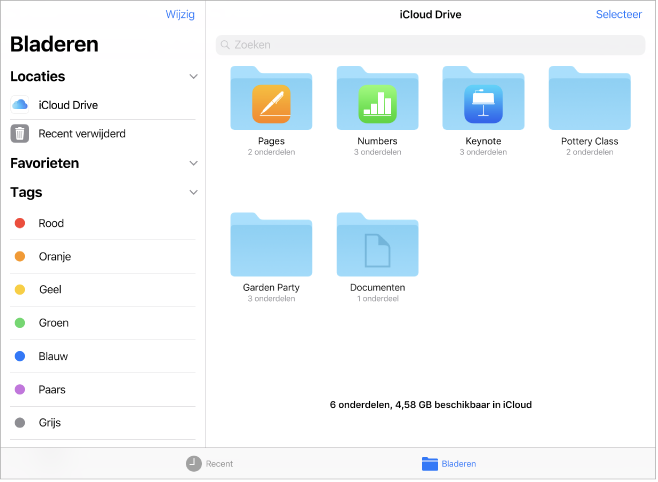Click the magnifying glass search icon

(x=225, y=44)
